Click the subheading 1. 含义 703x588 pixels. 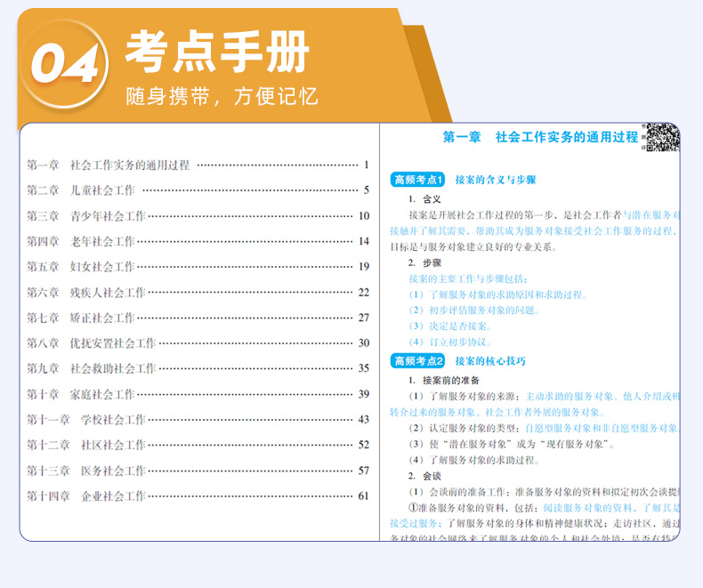[x=424, y=199]
